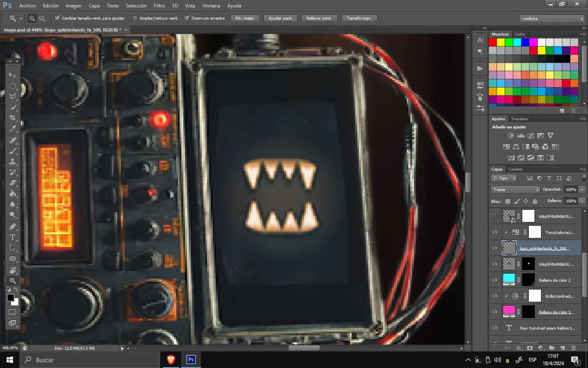Select the Dodge tool

coord(13,215)
